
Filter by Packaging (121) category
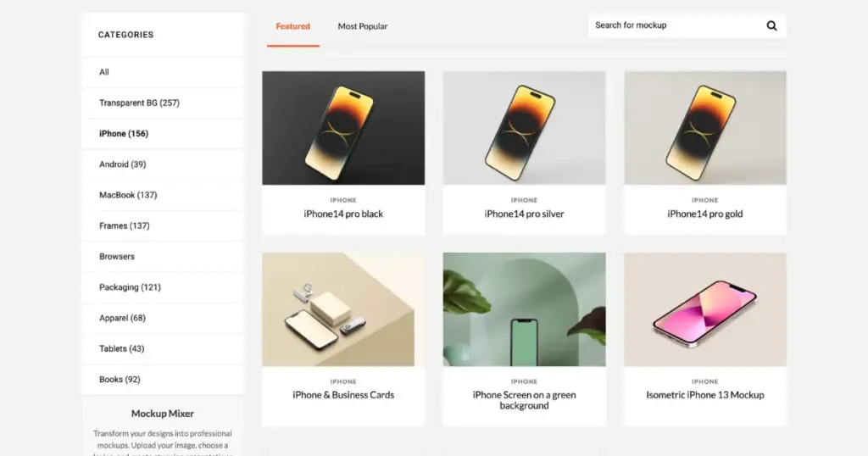163,287
